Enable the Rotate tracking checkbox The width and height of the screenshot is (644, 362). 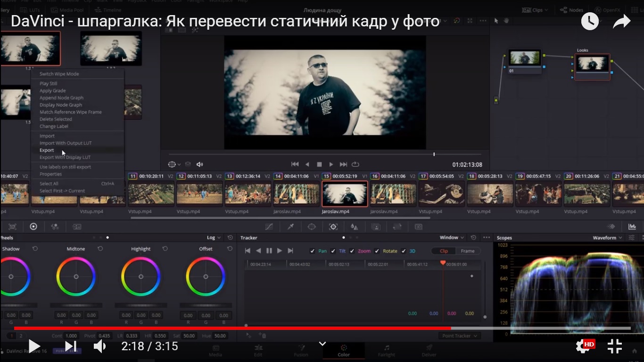377,251
